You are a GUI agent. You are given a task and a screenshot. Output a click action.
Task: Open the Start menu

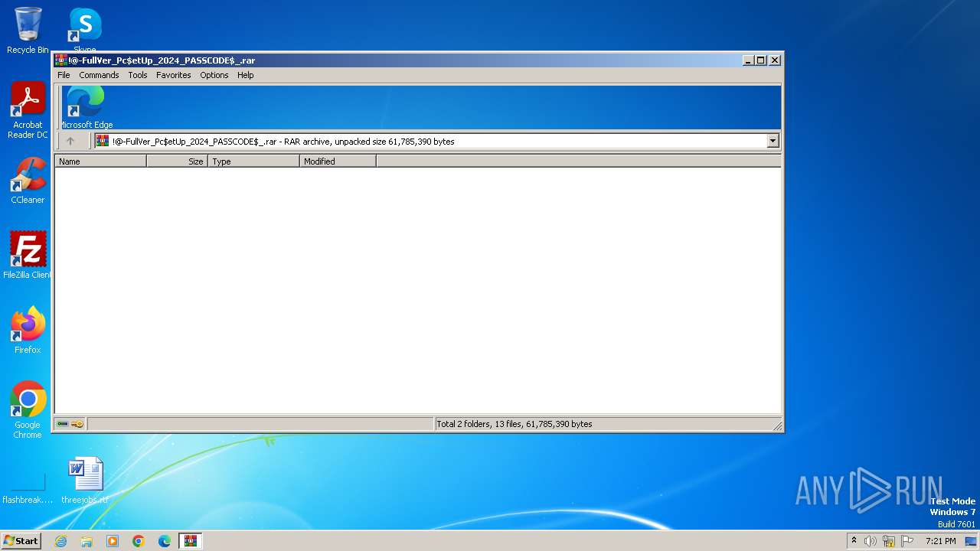click(21, 540)
